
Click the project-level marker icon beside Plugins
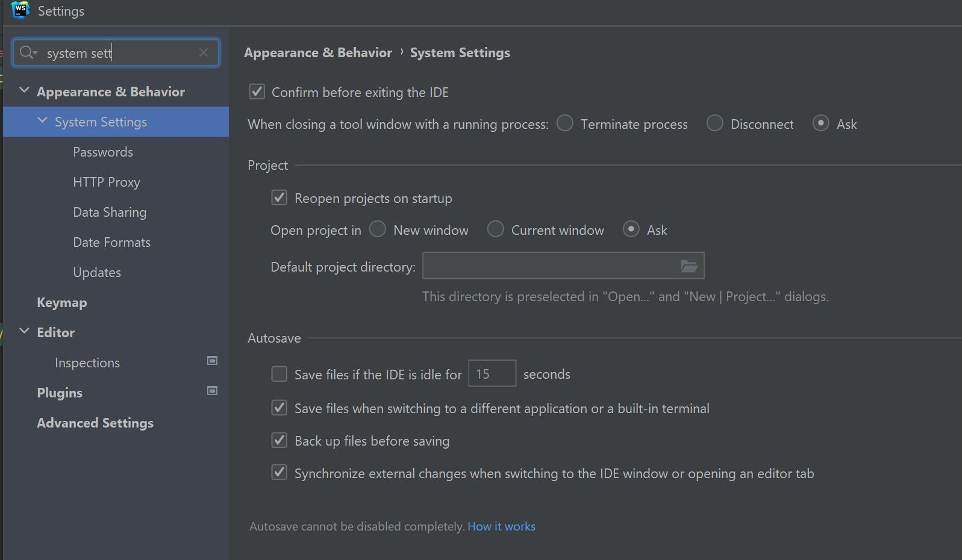point(212,391)
